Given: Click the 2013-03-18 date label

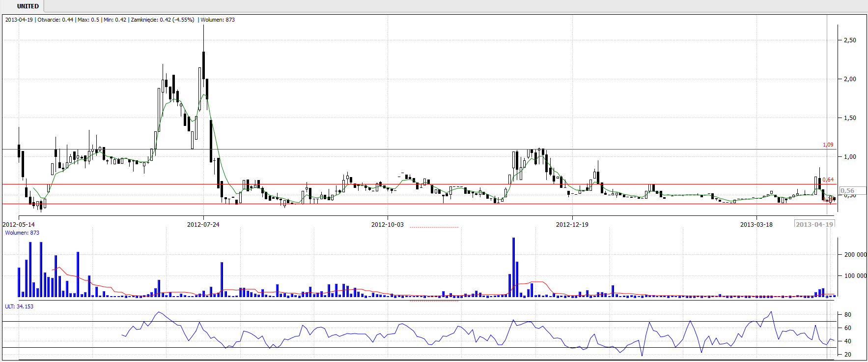Looking at the screenshot, I should click(x=756, y=225).
